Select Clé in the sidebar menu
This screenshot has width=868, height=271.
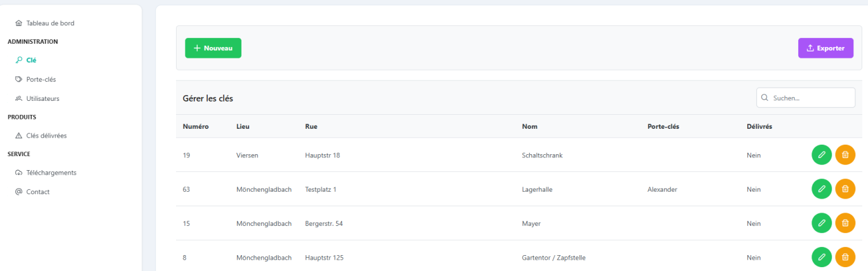tap(31, 60)
